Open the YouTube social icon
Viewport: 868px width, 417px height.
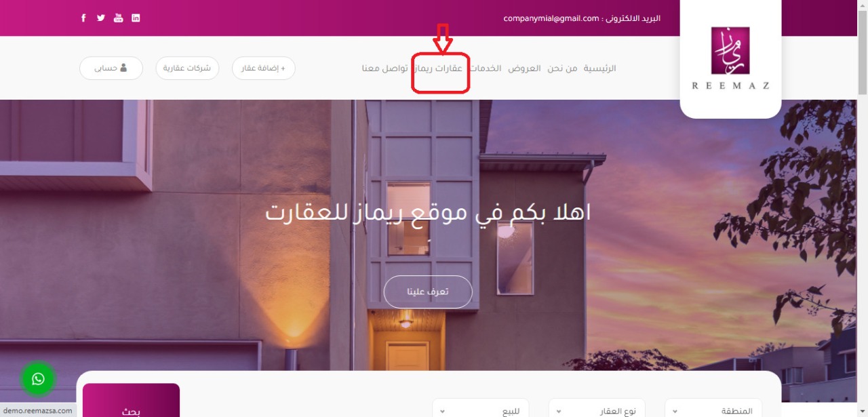click(119, 18)
